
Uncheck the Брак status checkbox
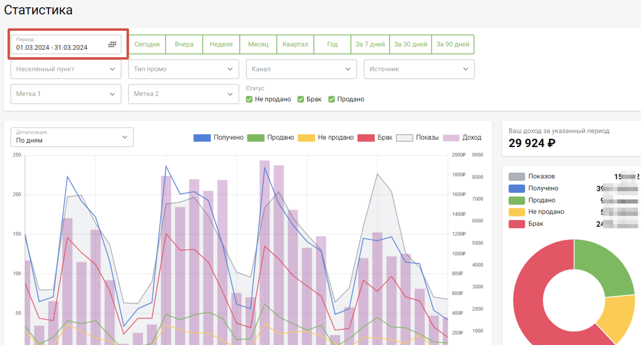click(301, 99)
